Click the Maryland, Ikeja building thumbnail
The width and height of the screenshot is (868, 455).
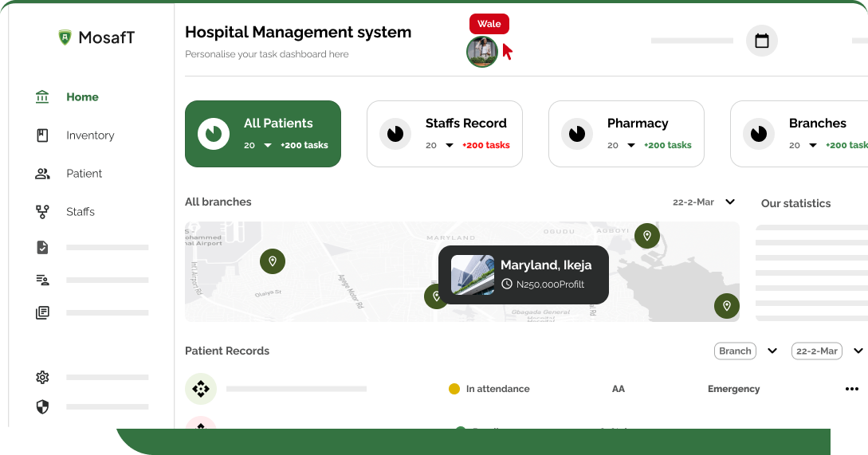click(x=473, y=275)
